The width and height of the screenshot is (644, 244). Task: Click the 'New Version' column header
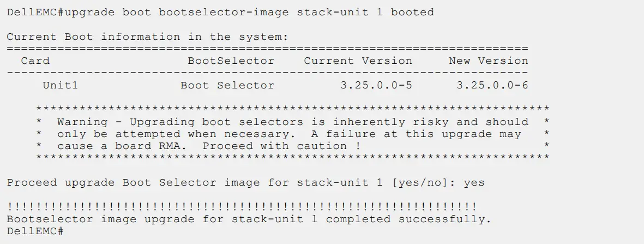(488, 61)
